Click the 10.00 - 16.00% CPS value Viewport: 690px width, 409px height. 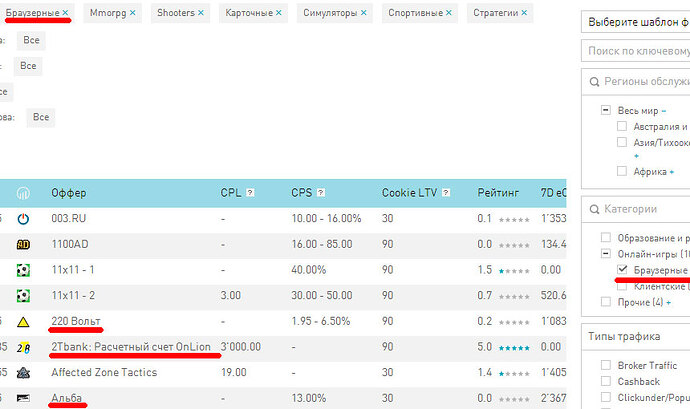[x=326, y=218]
